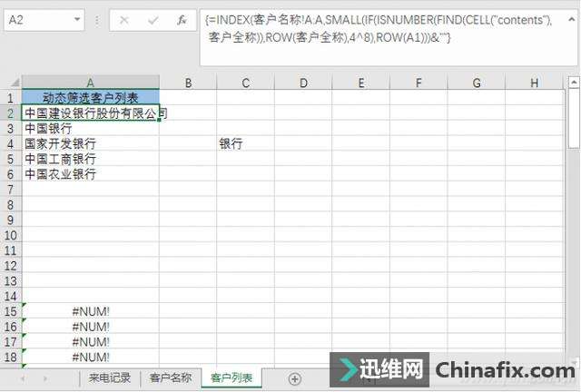Screen dimensions: 581x392
Task: Select column G header
Action: pos(477,83)
